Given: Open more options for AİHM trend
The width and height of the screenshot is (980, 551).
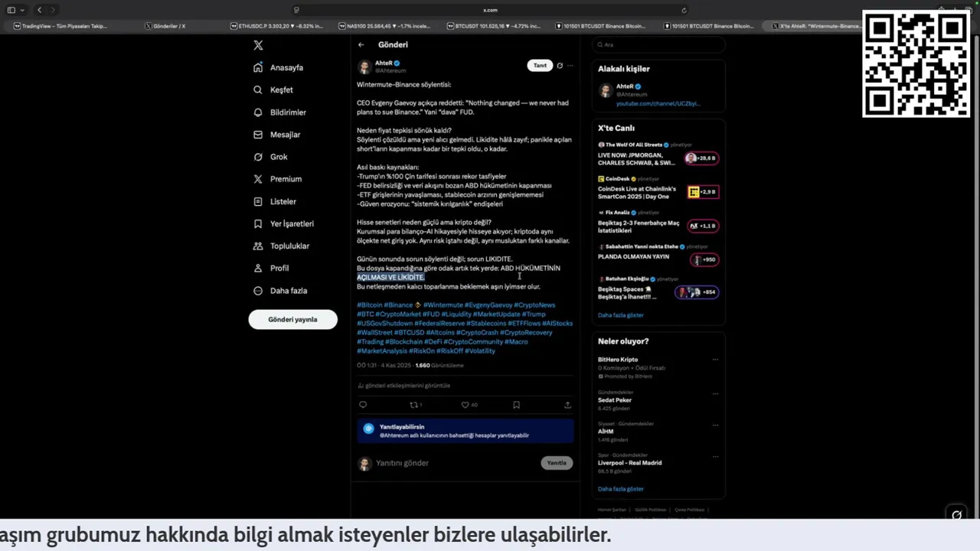Looking at the screenshot, I should tap(715, 425).
